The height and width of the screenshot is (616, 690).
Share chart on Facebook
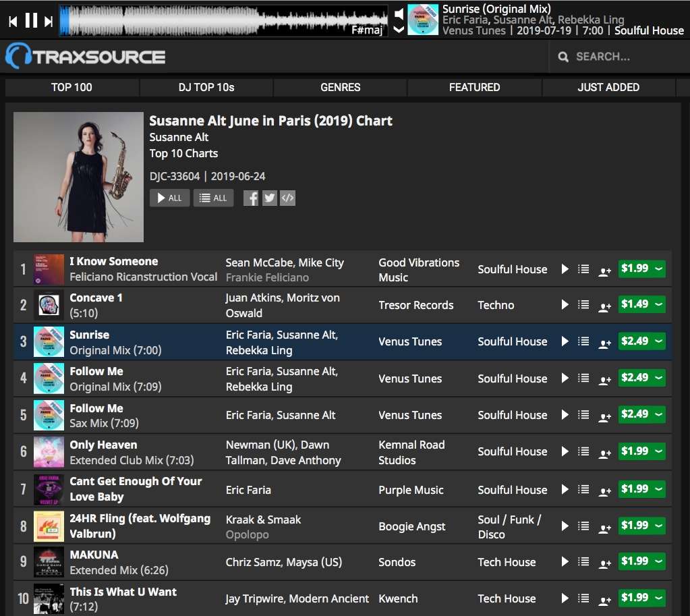pyautogui.click(x=251, y=198)
